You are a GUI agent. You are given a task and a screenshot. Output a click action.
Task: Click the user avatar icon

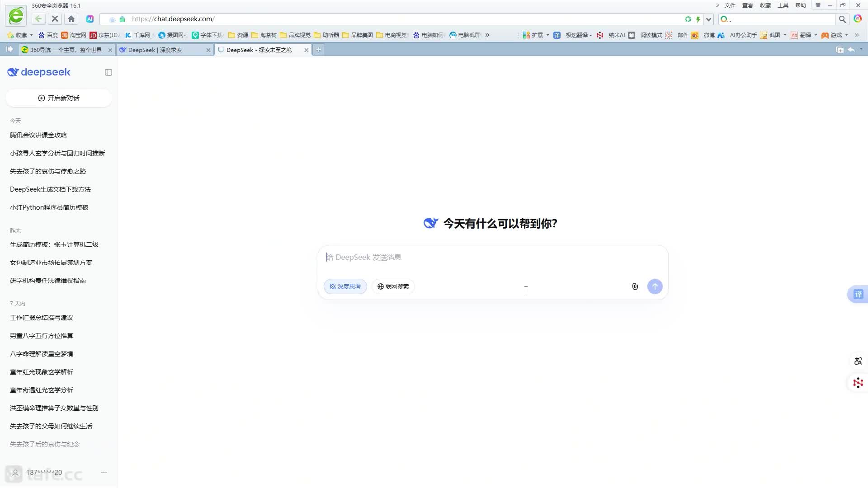click(15, 473)
